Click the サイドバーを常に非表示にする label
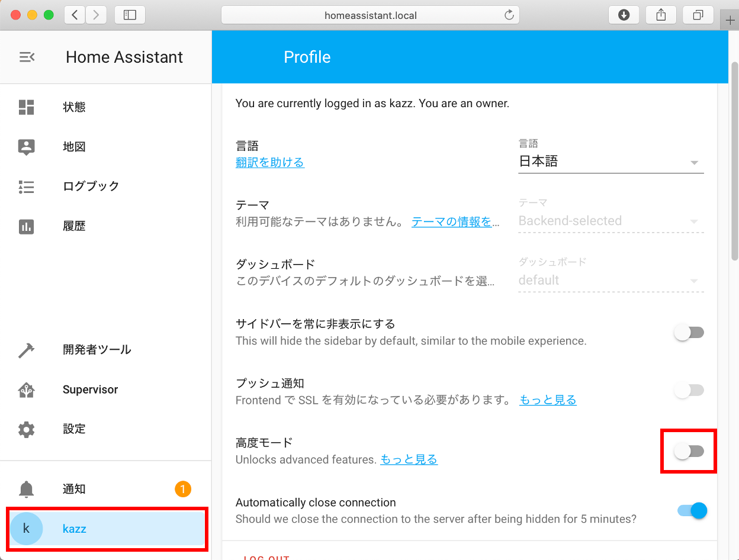This screenshot has height=560, width=739. [315, 324]
